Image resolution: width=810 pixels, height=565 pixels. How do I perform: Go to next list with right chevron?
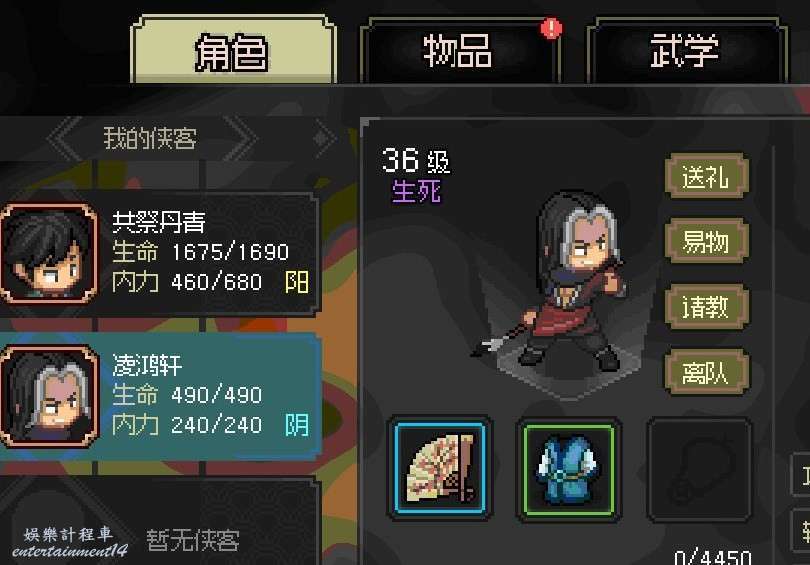tap(240, 138)
